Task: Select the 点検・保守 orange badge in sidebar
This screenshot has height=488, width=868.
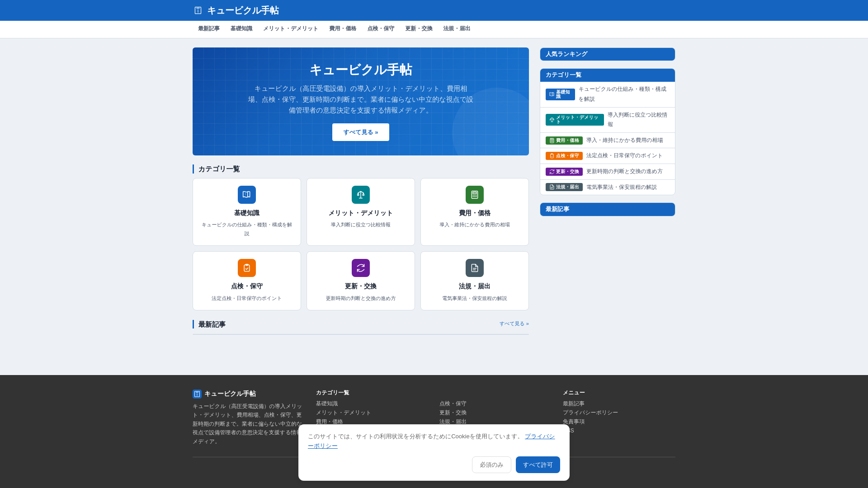Action: (x=564, y=156)
